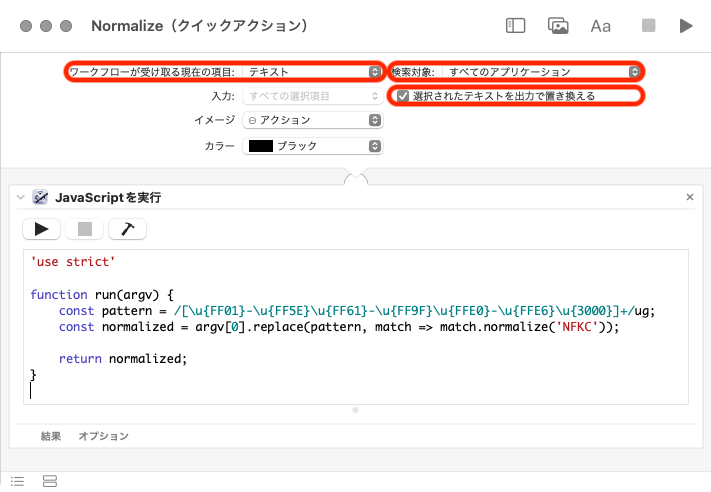
Task: Zoom the window with the third gray title-bar button
Action: pyautogui.click(x=66, y=26)
